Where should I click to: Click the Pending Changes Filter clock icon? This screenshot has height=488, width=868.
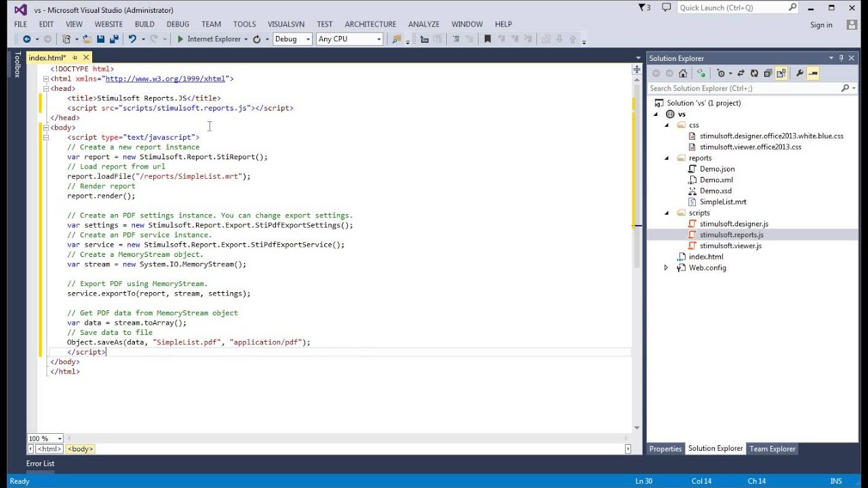tap(721, 73)
